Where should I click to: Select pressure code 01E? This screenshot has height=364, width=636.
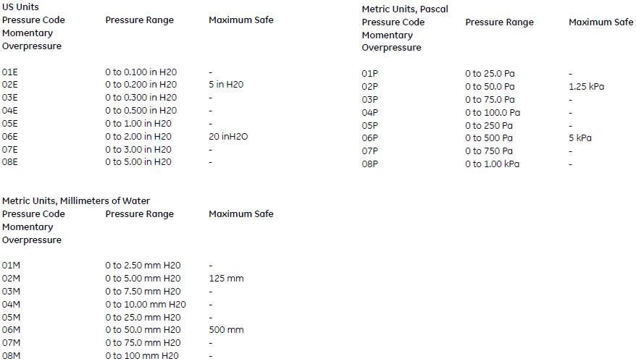click(10, 72)
